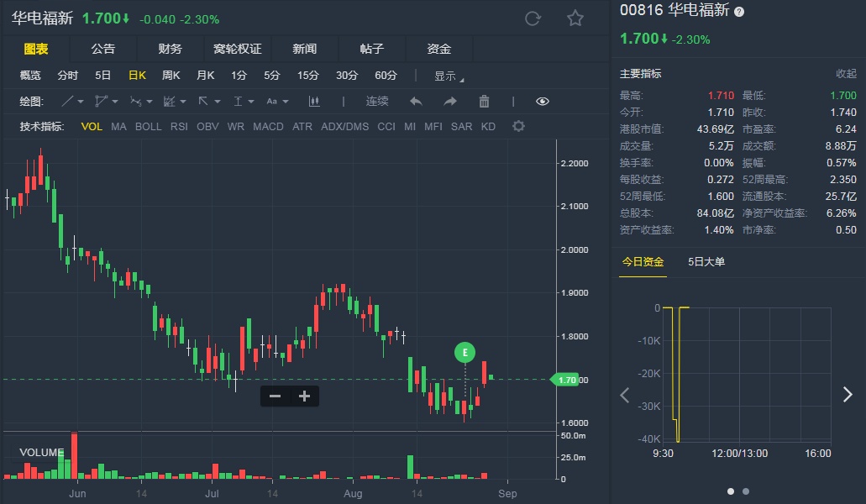Switch to the 公告 tab
The height and width of the screenshot is (504, 866).
coord(102,49)
